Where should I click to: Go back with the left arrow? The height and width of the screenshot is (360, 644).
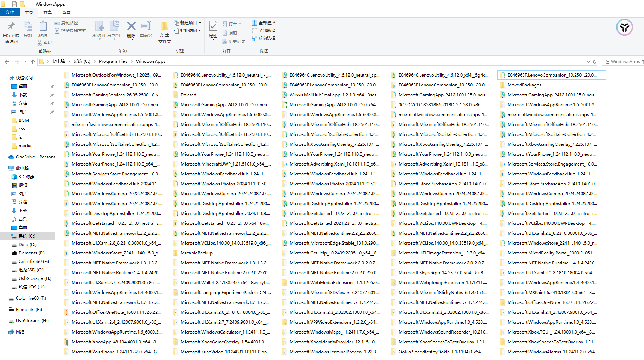tap(7, 62)
